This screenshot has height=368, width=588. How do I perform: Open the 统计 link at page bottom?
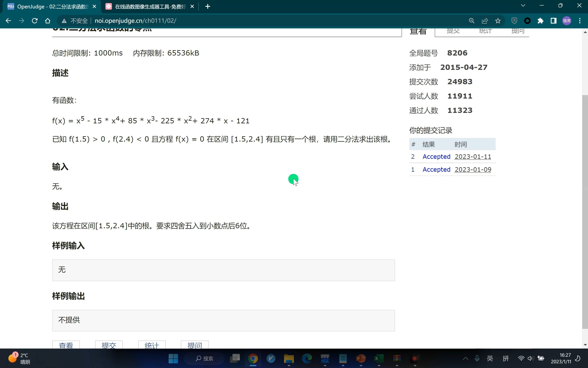pos(152,345)
